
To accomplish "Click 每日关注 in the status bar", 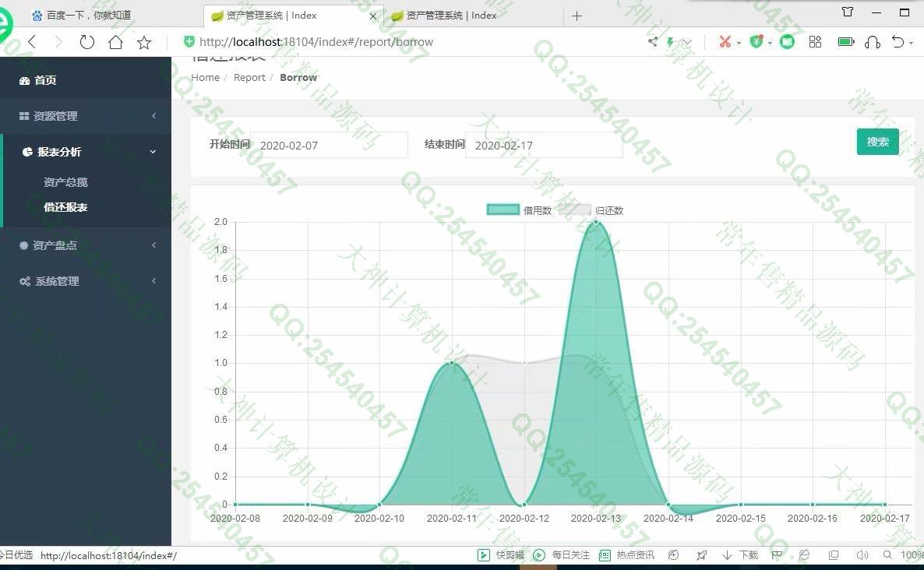I will (561, 554).
